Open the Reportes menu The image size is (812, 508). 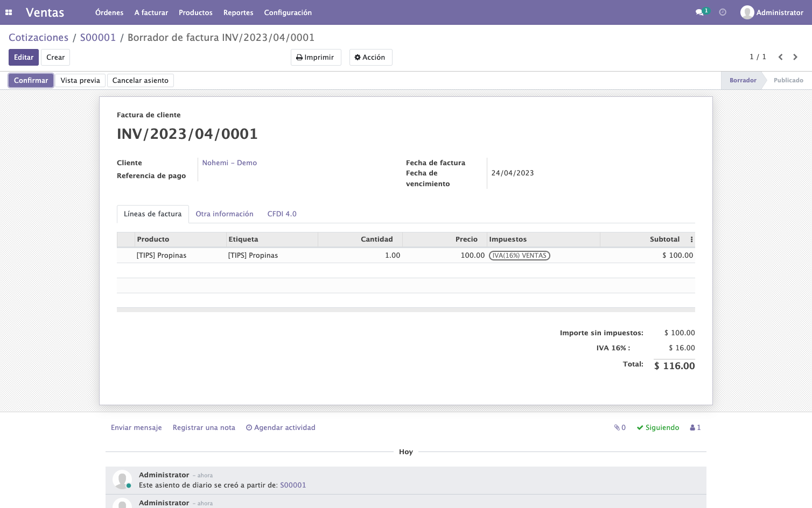239,12
